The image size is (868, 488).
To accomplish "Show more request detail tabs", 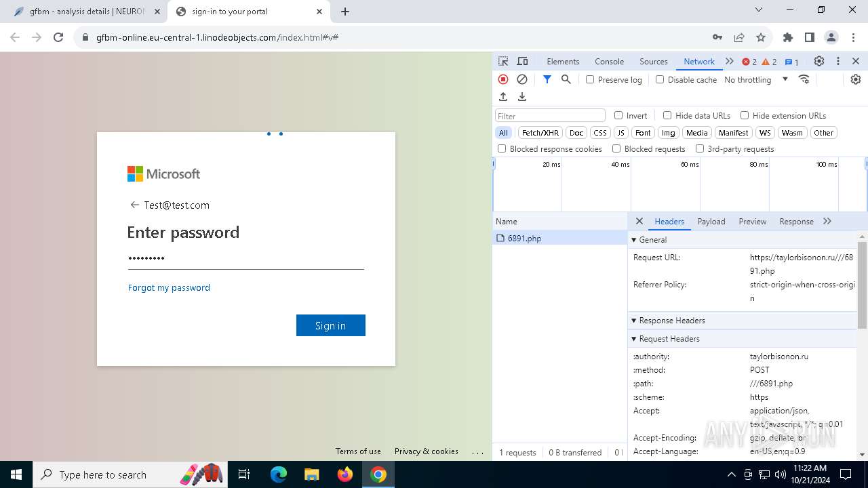I will pyautogui.click(x=827, y=221).
